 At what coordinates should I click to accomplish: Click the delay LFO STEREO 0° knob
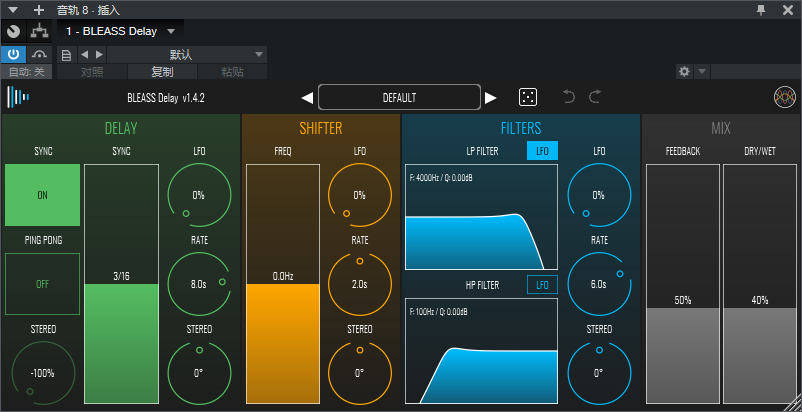[199, 373]
